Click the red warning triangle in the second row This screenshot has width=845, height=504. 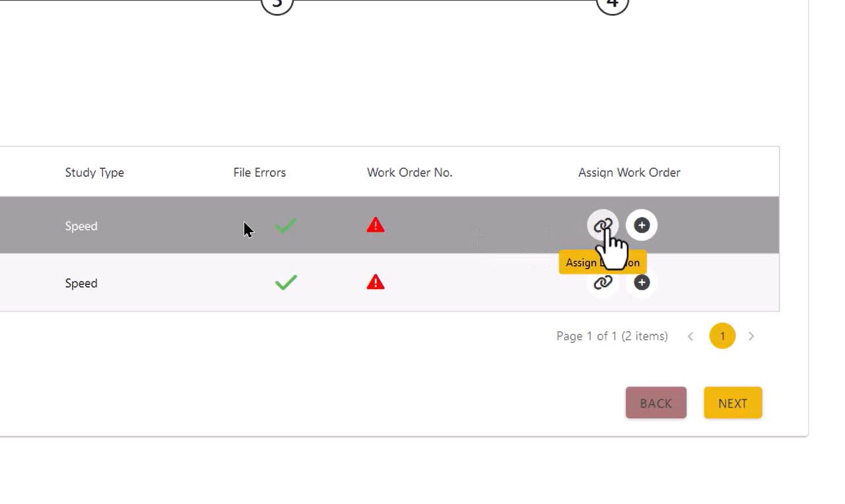[x=376, y=283]
